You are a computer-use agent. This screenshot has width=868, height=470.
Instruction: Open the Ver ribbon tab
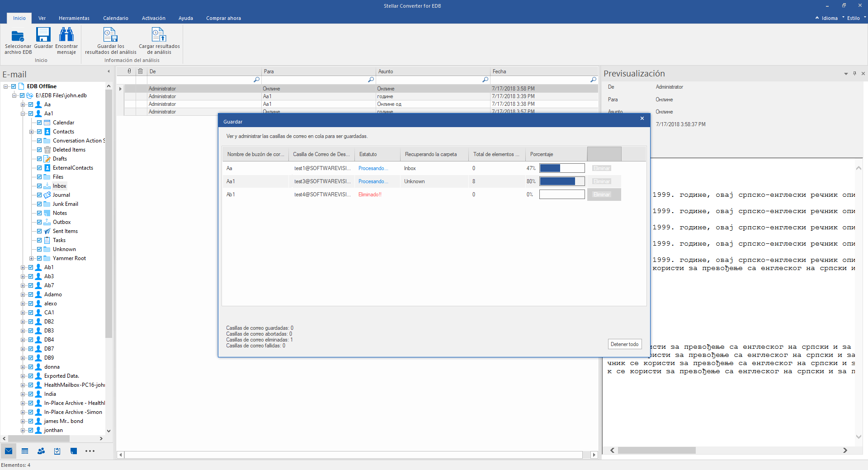[42, 18]
